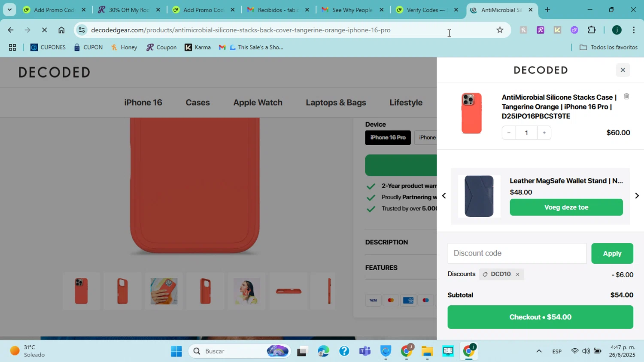View site information icon in address bar
Image resolution: width=644 pixels, height=362 pixels.
[x=82, y=30]
